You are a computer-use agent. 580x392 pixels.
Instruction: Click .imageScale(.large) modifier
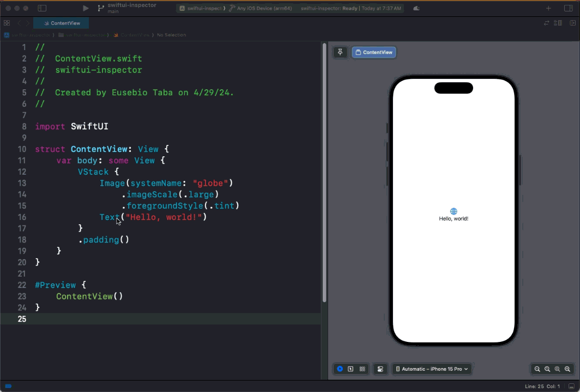[170, 194]
